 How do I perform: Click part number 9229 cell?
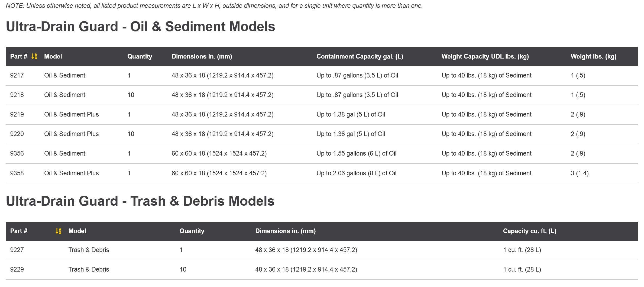pos(17,269)
